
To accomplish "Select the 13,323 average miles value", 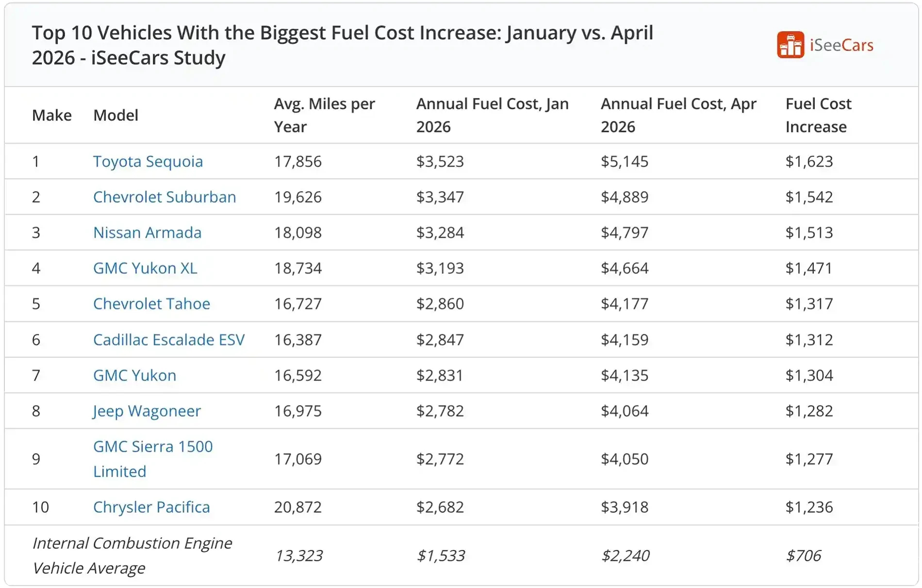I will coord(299,555).
